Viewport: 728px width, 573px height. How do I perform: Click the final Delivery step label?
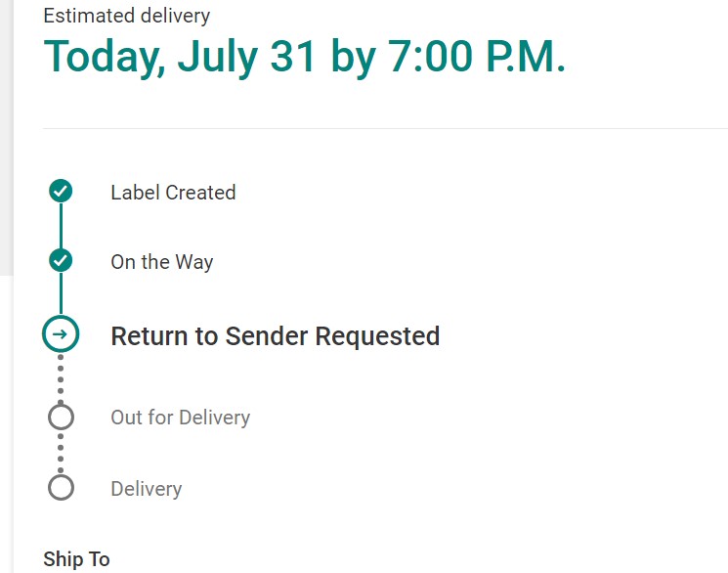tap(146, 489)
